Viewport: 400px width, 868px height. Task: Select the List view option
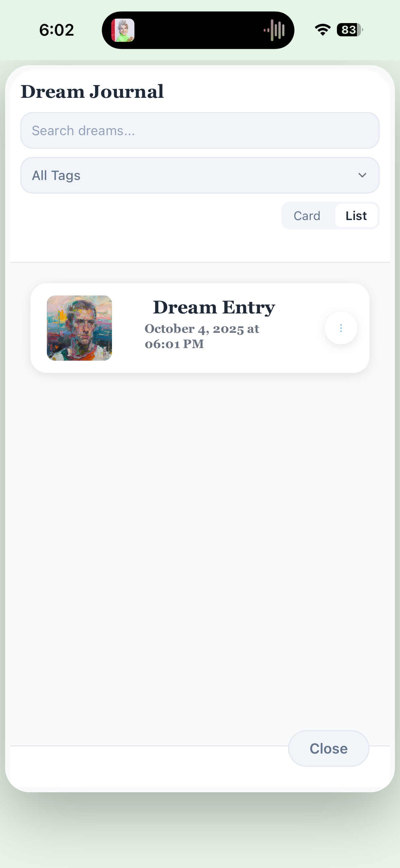pos(356,216)
